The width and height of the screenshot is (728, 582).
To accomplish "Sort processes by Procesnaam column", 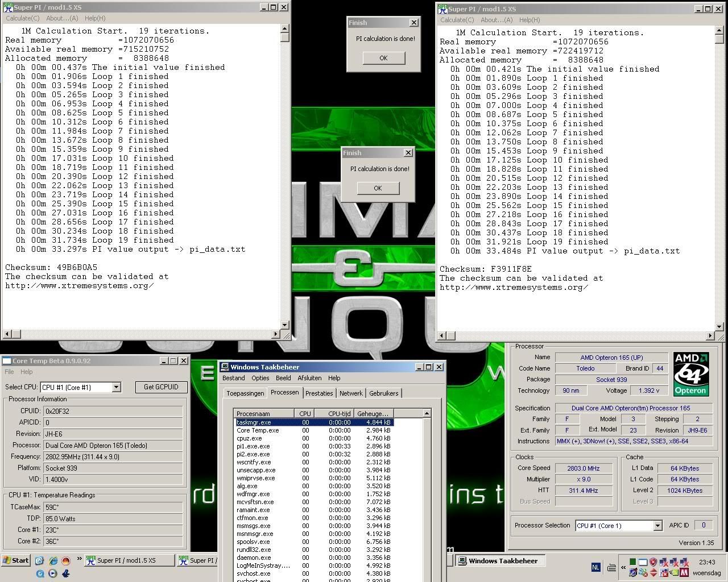I will (264, 413).
